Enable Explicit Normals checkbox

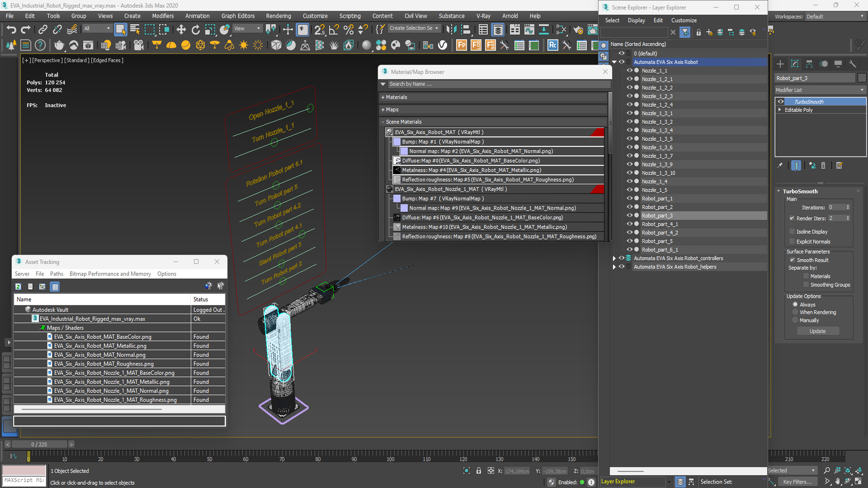[x=792, y=241]
